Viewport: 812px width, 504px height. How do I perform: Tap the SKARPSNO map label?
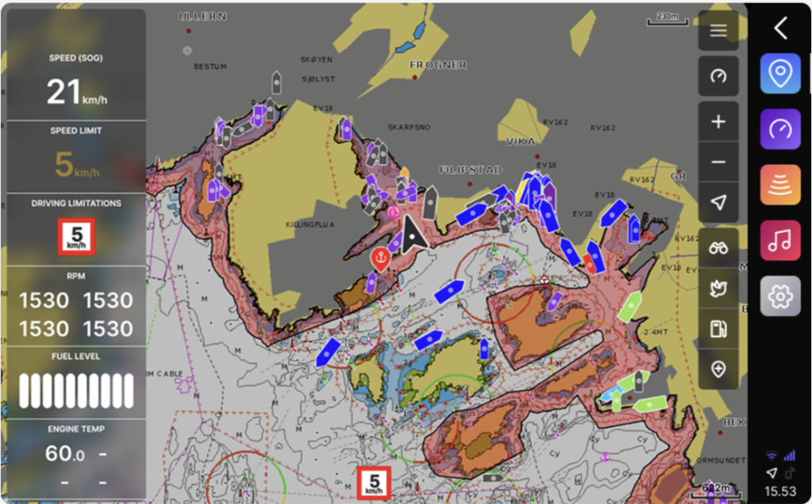[409, 127]
